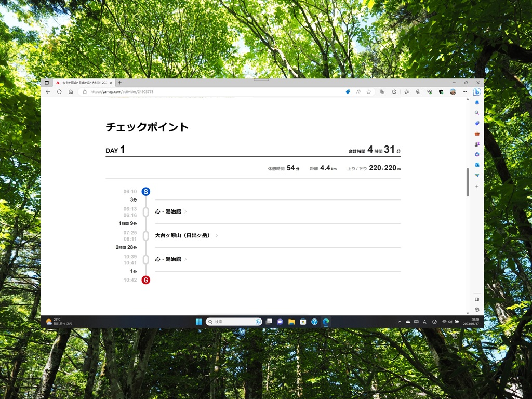Open the Windows Start menu

click(x=199, y=322)
